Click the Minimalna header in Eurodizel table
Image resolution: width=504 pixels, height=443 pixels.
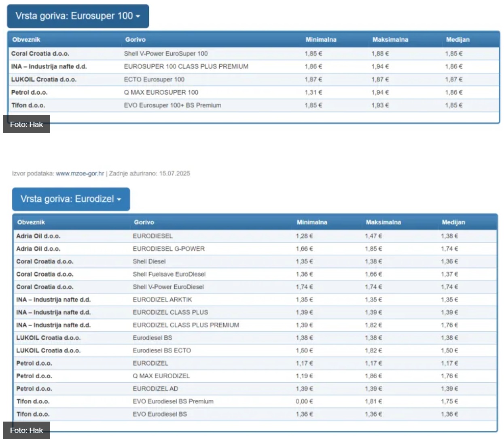pos(312,222)
